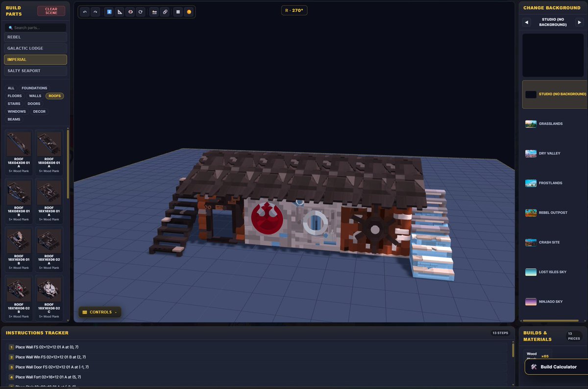Click the red Rebel emblem on the wall

(x=266, y=219)
